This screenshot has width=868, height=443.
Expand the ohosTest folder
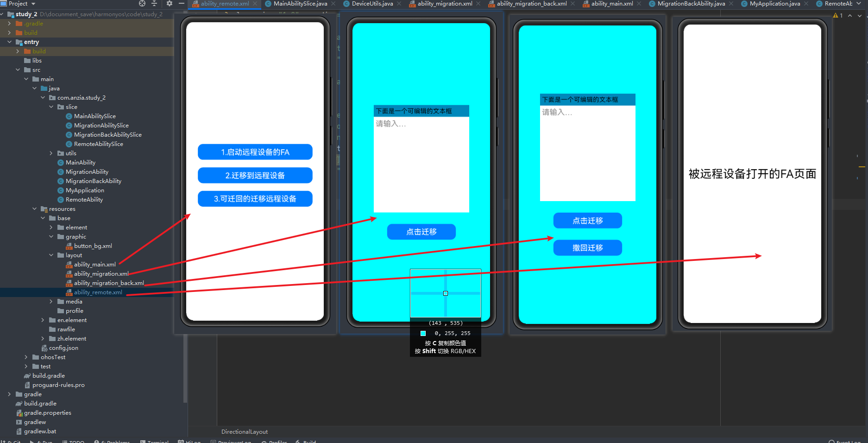click(26, 357)
